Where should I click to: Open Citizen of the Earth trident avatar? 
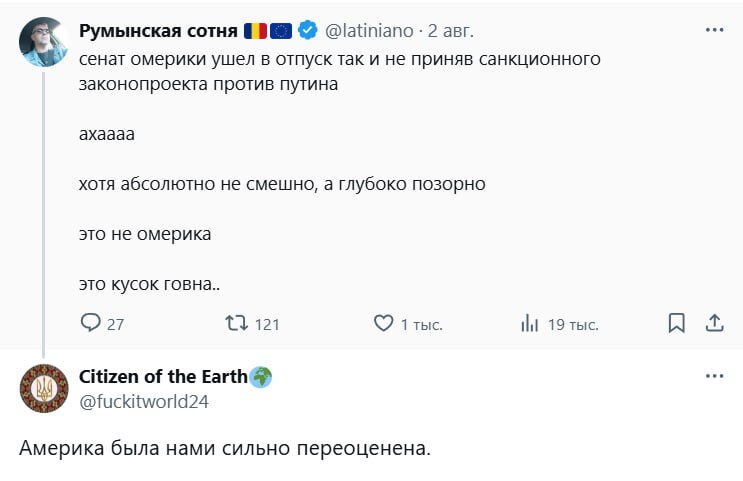tap(43, 388)
